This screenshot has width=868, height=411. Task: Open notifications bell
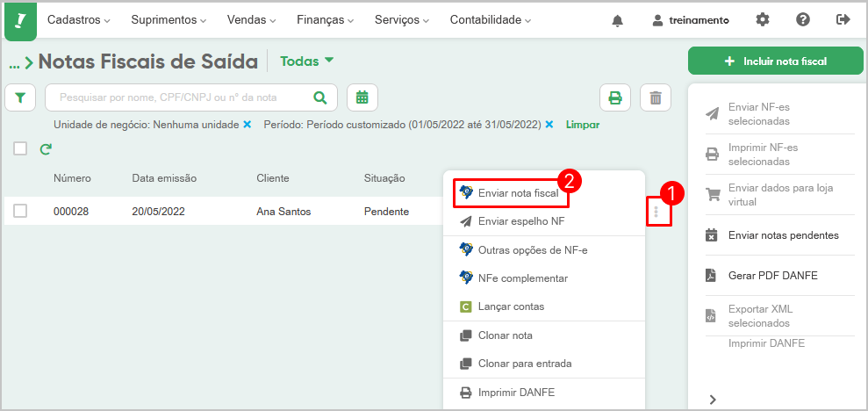tap(617, 20)
